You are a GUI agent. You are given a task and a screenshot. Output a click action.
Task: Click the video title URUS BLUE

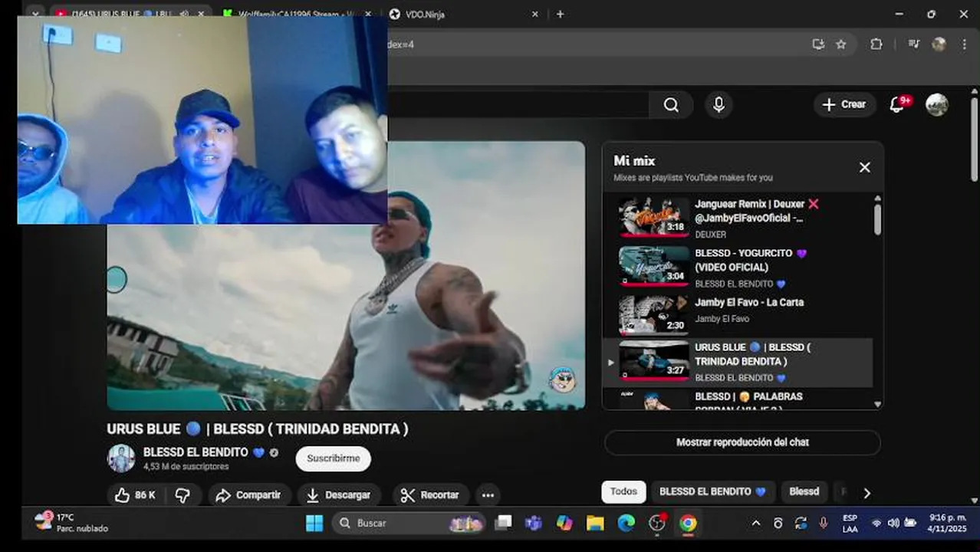(258, 429)
